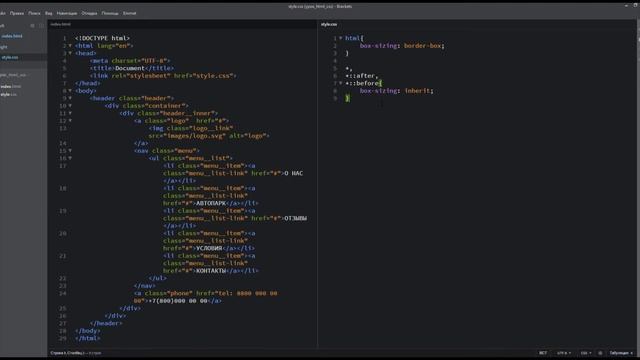The image size is (640, 360).
Task: Open the project folder dropdown in sidebar
Action: point(14,75)
